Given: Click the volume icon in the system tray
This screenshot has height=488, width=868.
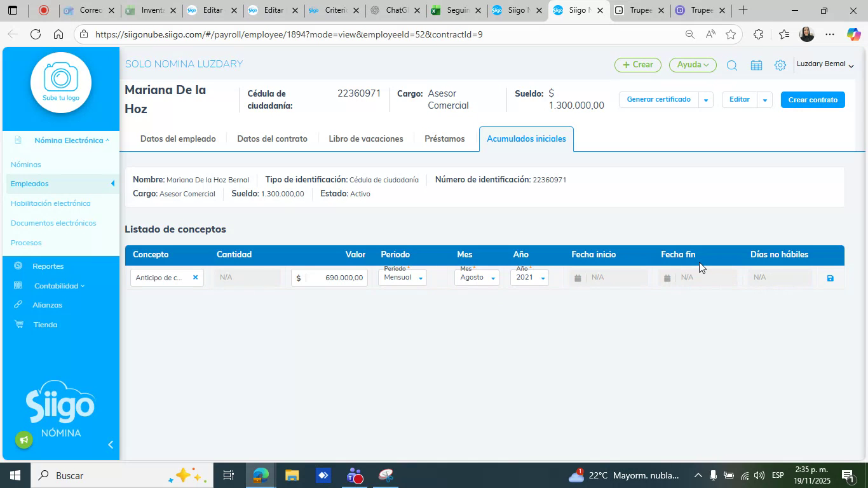Looking at the screenshot, I should (x=759, y=475).
